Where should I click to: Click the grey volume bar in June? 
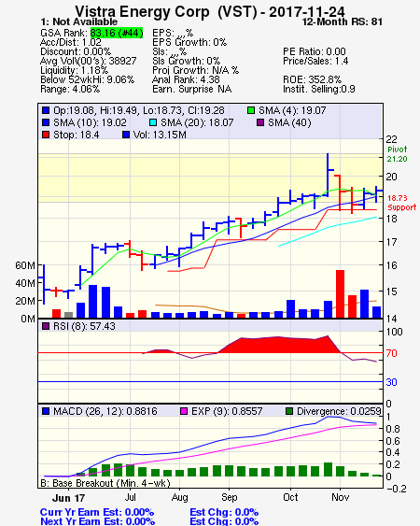pyautogui.click(x=68, y=315)
